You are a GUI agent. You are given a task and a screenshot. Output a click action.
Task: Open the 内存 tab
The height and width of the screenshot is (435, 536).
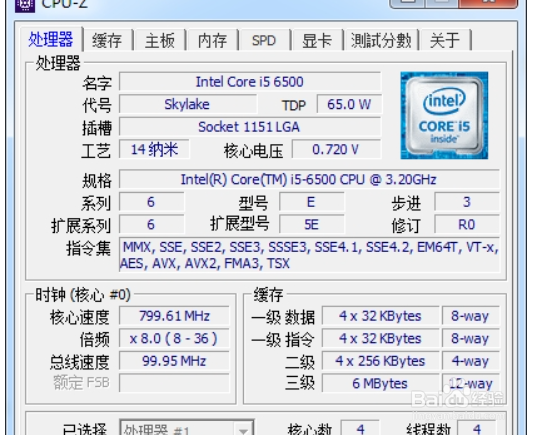click(x=212, y=40)
